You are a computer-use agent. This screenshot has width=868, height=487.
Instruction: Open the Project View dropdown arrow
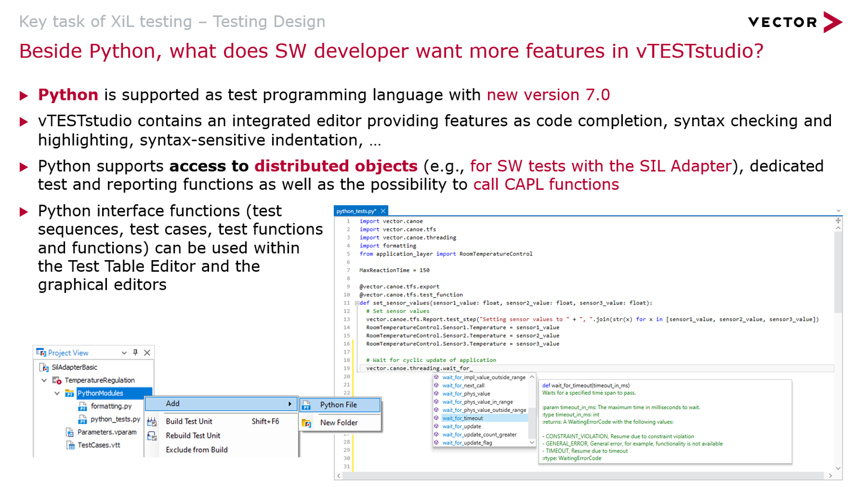(124, 353)
